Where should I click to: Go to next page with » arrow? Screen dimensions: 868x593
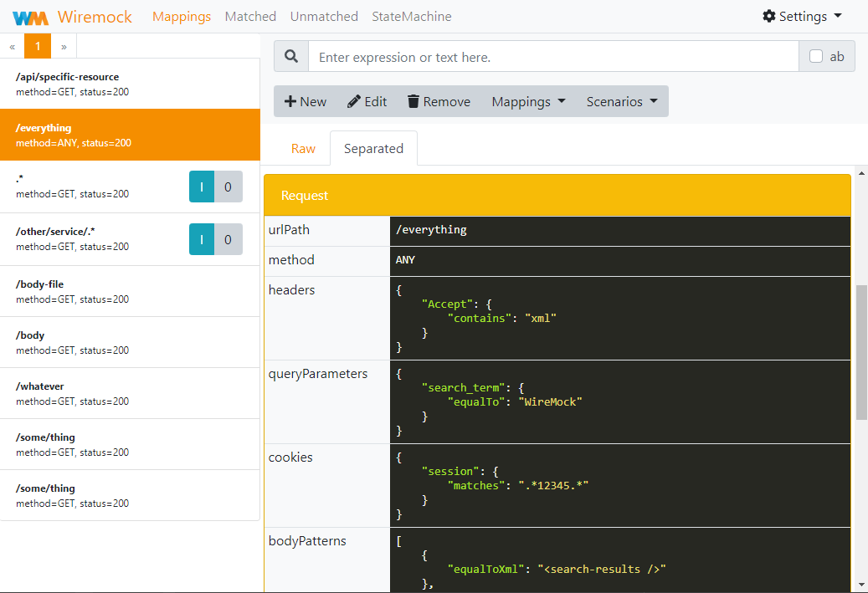click(x=64, y=47)
